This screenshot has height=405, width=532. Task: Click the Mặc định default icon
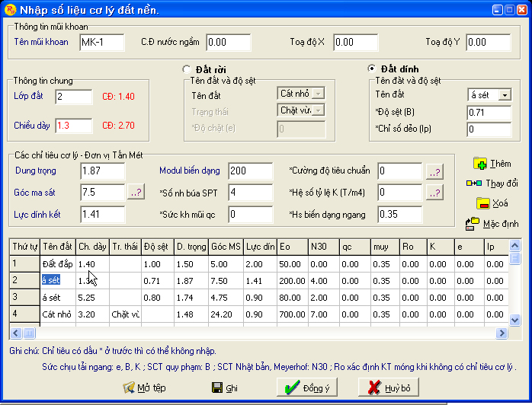(473, 224)
